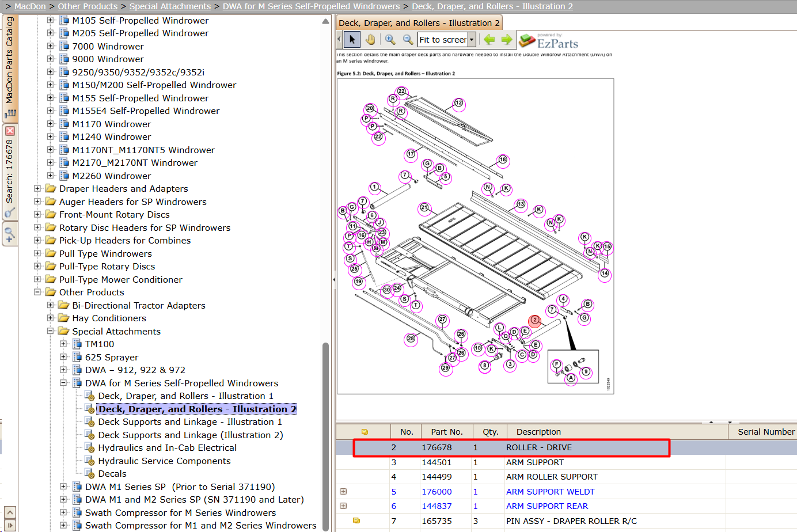The width and height of the screenshot is (797, 532).
Task: Click callout 2 highlighted on diagram
Action: (x=535, y=320)
